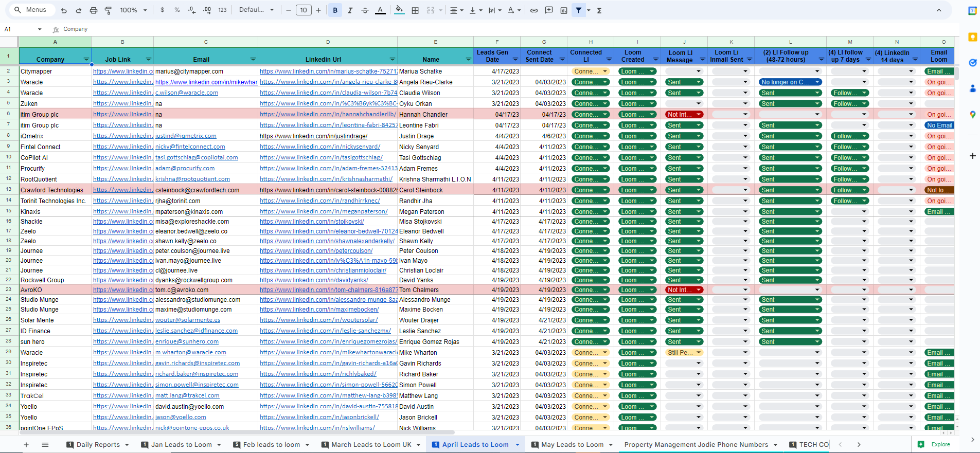Open the text color picker
The image size is (980, 453).
[x=380, y=10]
